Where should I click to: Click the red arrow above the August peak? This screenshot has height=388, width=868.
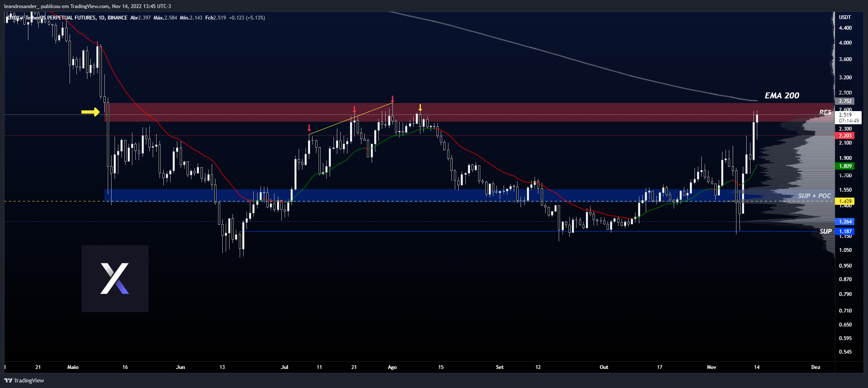pos(392,99)
